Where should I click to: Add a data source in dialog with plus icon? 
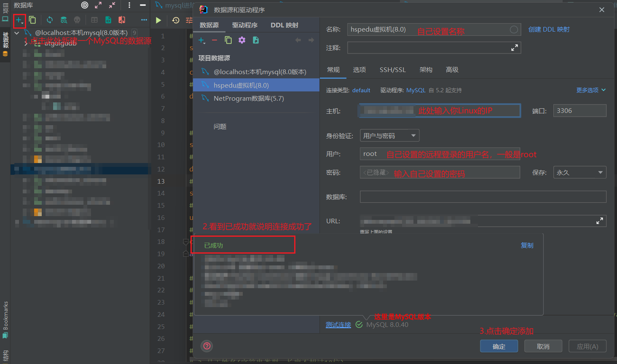(x=202, y=40)
